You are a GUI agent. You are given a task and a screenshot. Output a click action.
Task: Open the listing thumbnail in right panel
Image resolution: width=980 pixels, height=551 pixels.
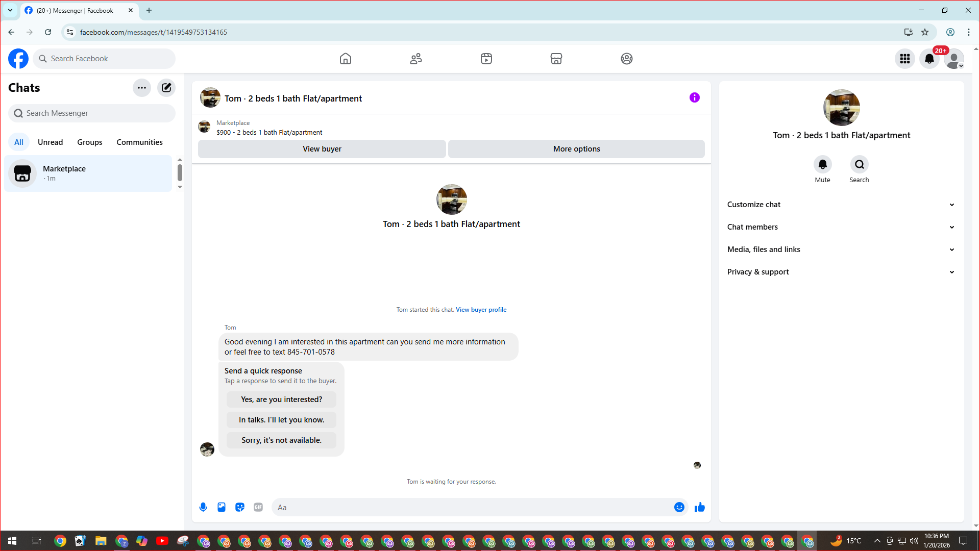pyautogui.click(x=842, y=108)
